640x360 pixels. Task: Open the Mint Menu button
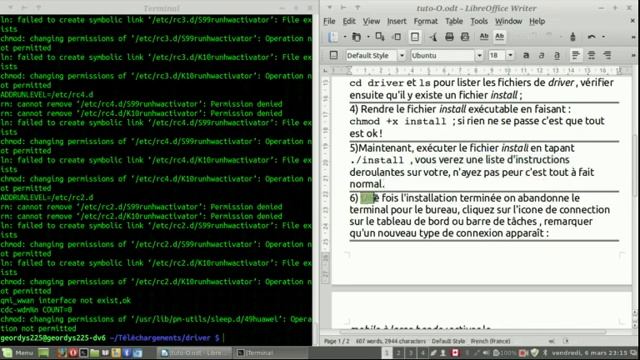[x=18, y=353]
